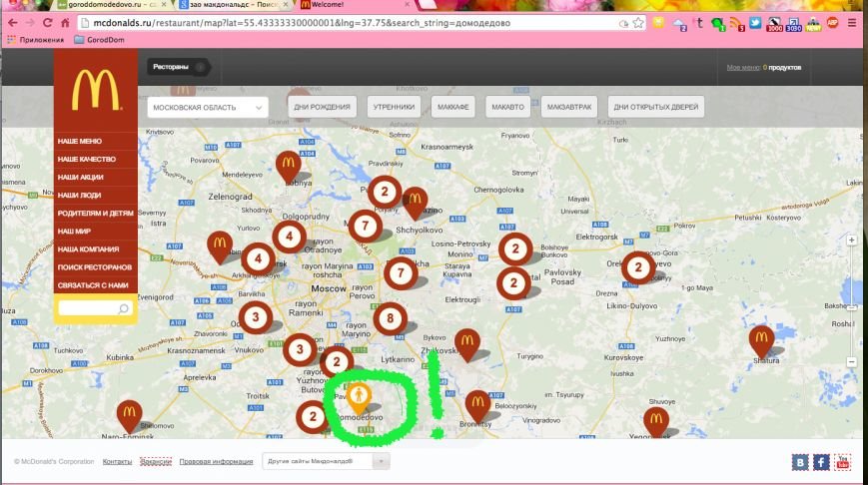The image size is (868, 485).
Task: Open РОДИТЕЛЯМ И ДЕТЯМ in the sidebar
Action: tap(95, 213)
